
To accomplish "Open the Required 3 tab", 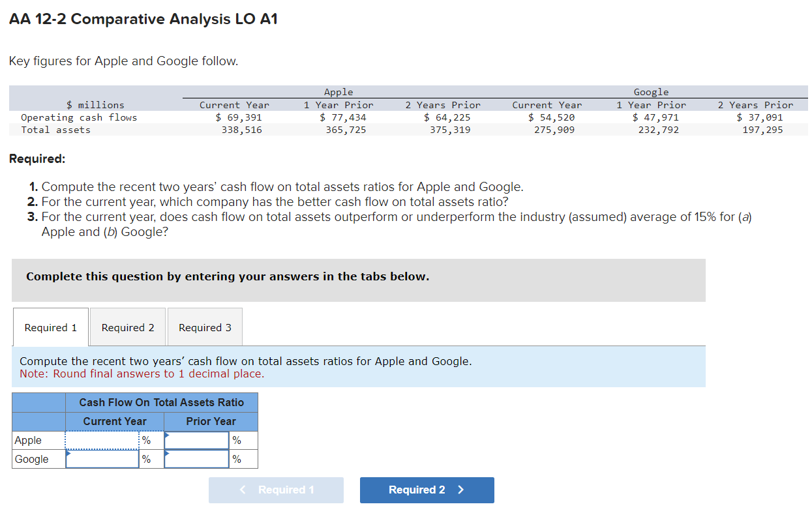I will point(205,327).
